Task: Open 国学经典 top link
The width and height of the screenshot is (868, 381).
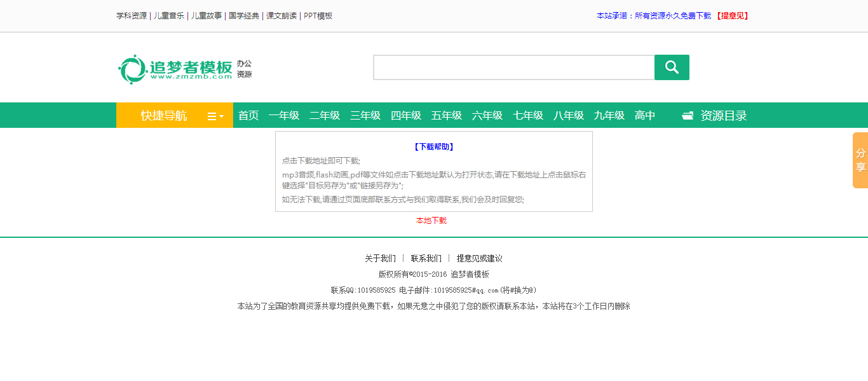Action: click(x=244, y=16)
